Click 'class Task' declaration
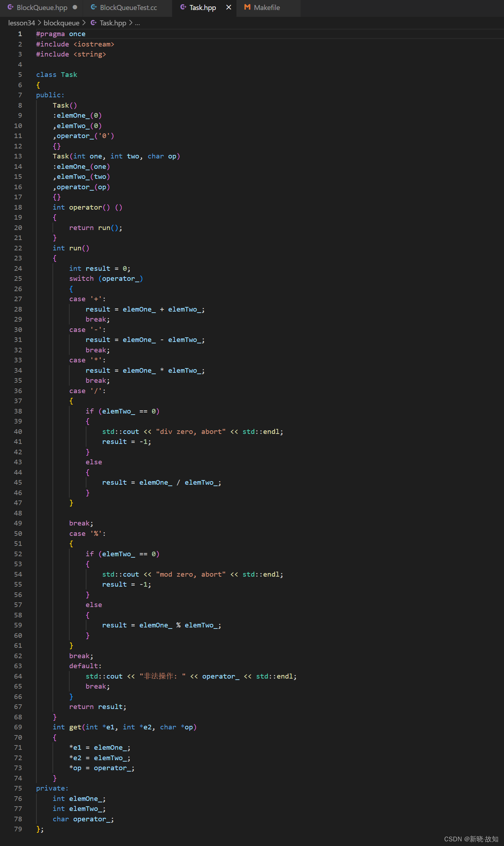The image size is (504, 846). pos(56,75)
